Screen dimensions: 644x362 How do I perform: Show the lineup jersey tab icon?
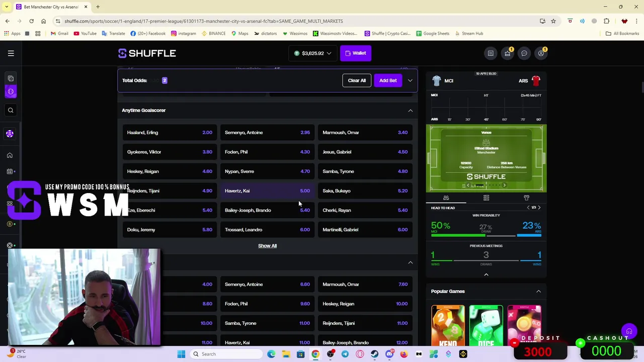tap(526, 198)
